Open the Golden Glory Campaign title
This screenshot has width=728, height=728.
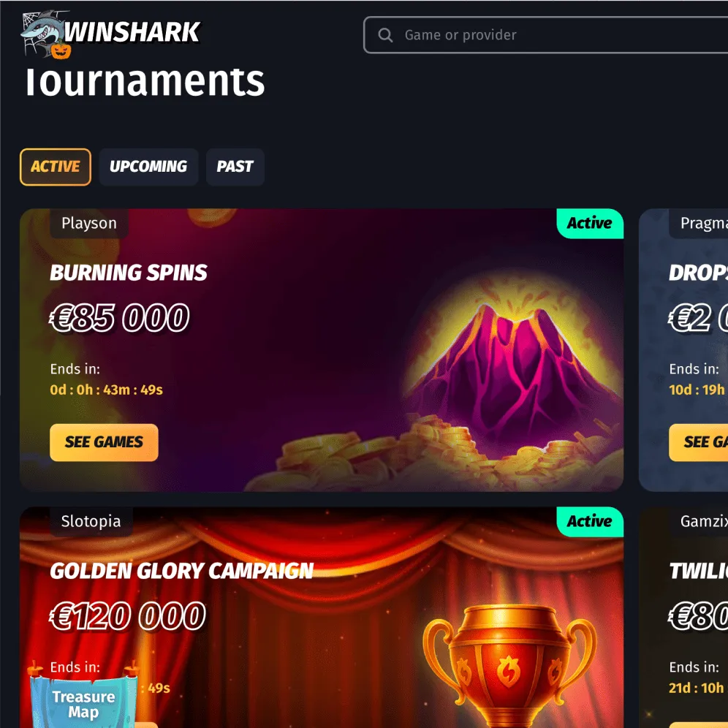coord(181,571)
